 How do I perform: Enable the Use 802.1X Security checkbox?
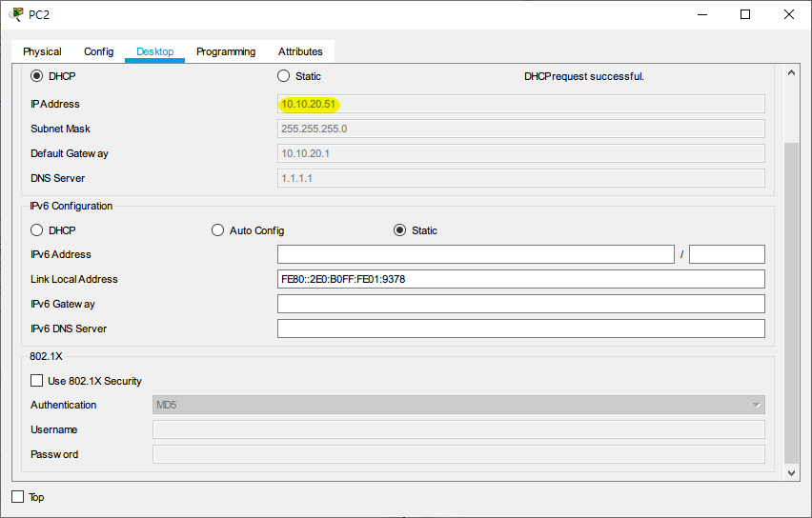tap(37, 381)
